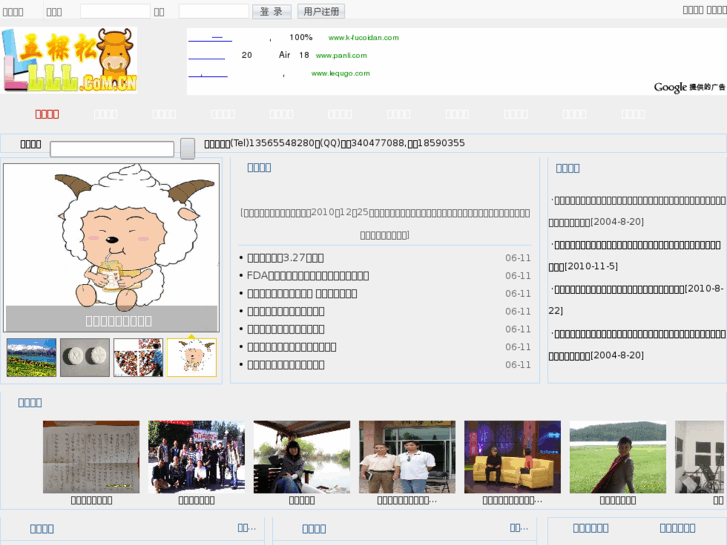The image size is (727, 545).
Task: Open the handwritten letter gallery photo
Action: click(91, 457)
